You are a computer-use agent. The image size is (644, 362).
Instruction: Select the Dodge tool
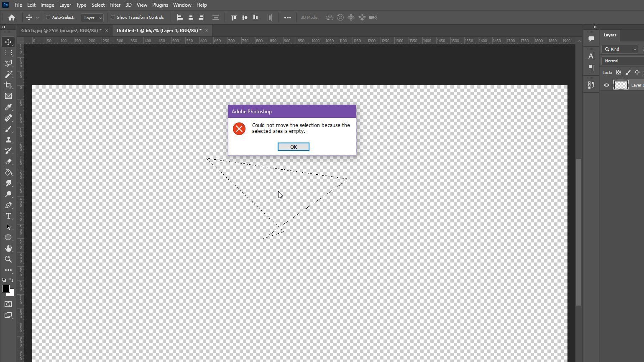8,194
